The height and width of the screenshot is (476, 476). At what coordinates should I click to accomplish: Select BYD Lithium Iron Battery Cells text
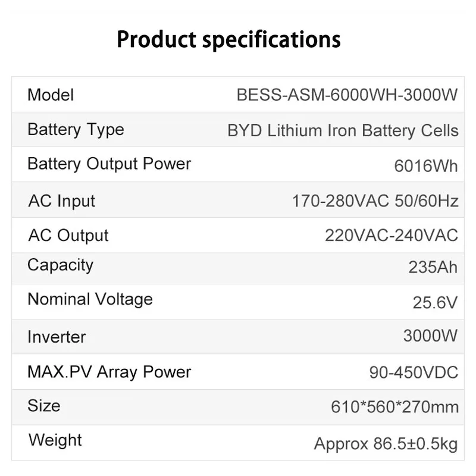coord(343,131)
